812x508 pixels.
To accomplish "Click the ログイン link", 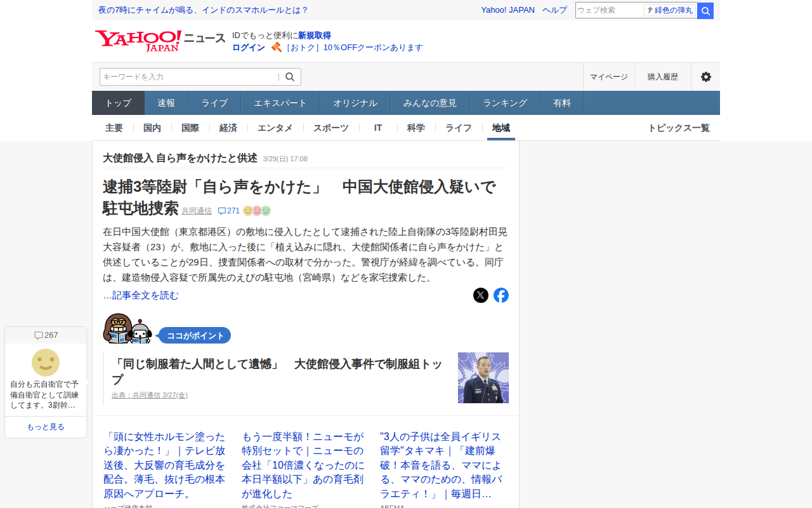I will click(249, 48).
